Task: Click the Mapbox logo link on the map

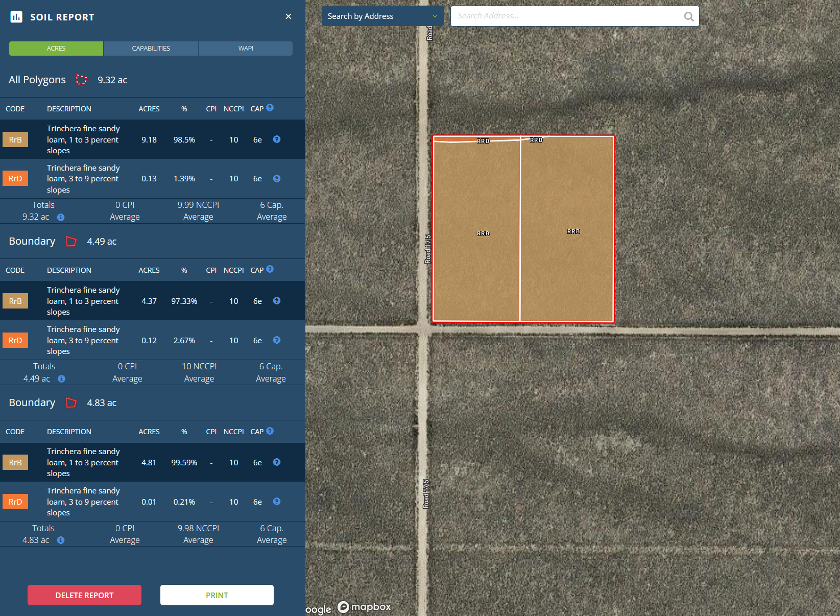Action: [x=364, y=607]
